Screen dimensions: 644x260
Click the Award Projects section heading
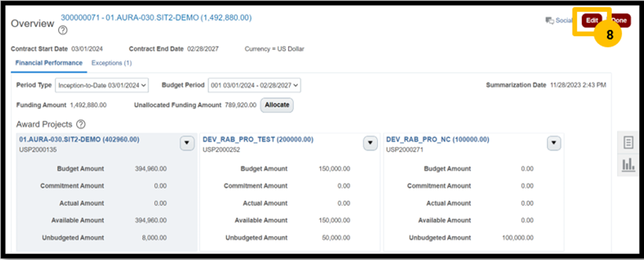click(44, 124)
